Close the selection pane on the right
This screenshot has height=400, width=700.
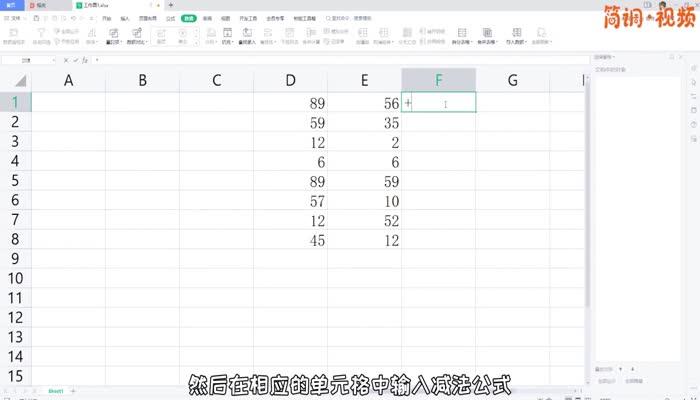[x=682, y=58]
